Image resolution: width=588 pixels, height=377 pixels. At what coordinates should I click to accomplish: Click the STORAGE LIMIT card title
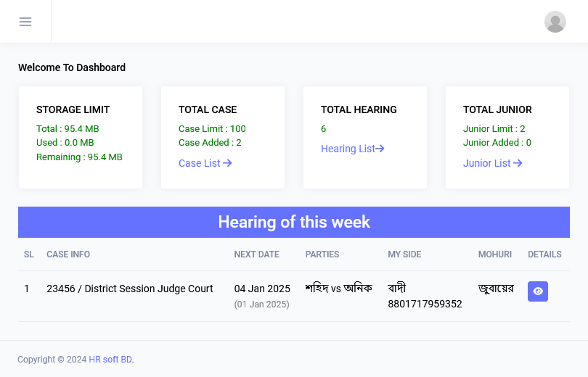click(x=73, y=109)
